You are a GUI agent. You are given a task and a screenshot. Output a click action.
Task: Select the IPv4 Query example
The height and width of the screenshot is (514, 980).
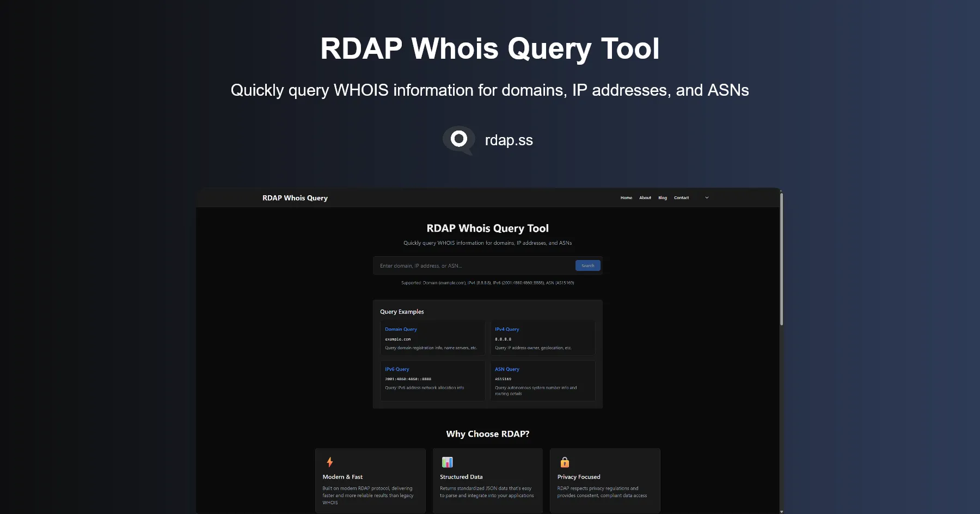pyautogui.click(x=507, y=329)
